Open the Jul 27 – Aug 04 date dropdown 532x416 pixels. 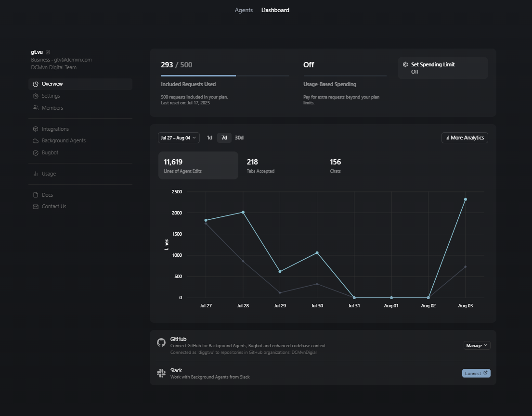(179, 138)
